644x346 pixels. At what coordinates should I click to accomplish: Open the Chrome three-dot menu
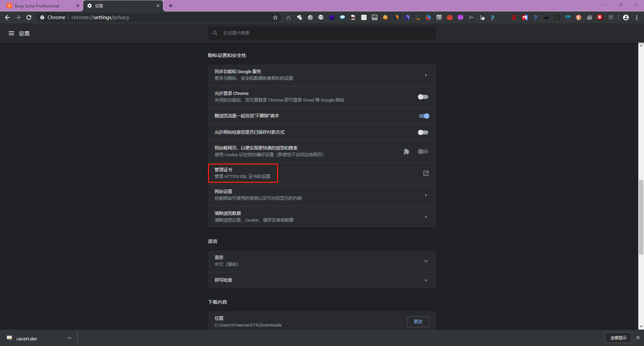(x=637, y=17)
